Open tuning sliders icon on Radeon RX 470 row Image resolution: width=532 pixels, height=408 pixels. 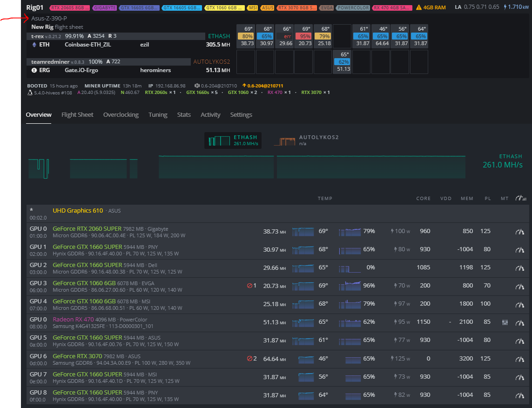coord(505,322)
